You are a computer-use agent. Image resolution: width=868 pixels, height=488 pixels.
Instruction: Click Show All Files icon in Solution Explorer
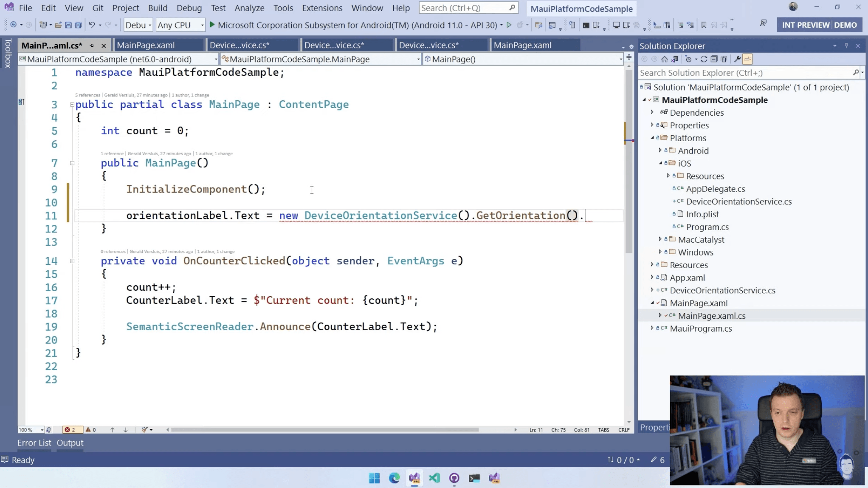click(x=724, y=59)
